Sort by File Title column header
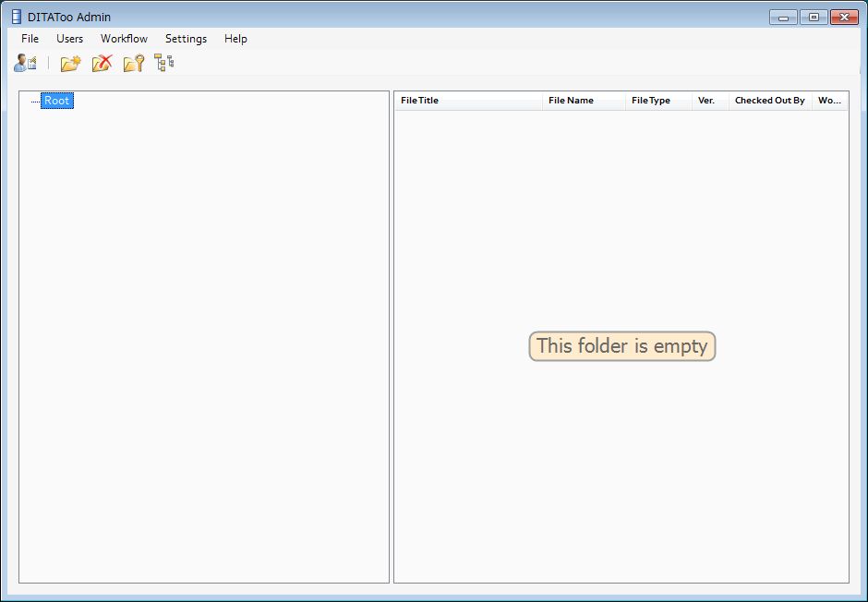868x602 pixels. pyautogui.click(x=468, y=101)
